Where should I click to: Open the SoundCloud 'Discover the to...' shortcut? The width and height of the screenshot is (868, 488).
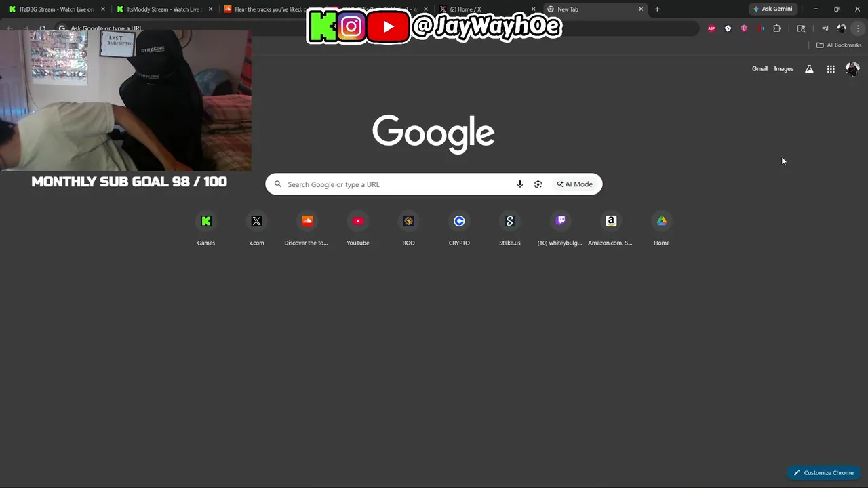point(307,228)
